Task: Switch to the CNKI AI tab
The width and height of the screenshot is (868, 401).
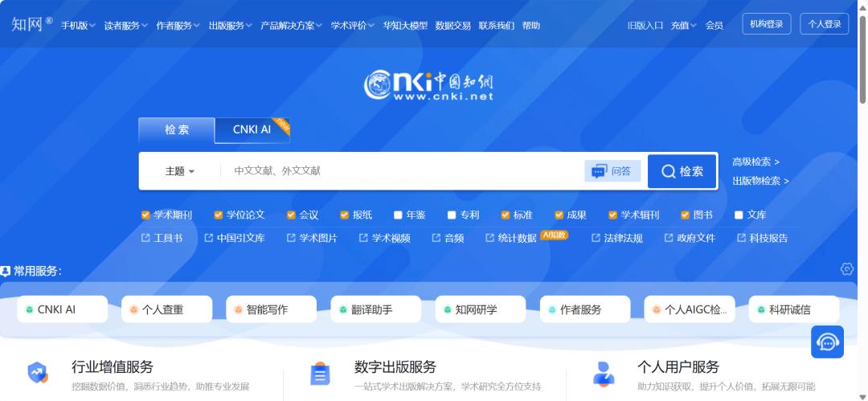Action: pos(252,130)
